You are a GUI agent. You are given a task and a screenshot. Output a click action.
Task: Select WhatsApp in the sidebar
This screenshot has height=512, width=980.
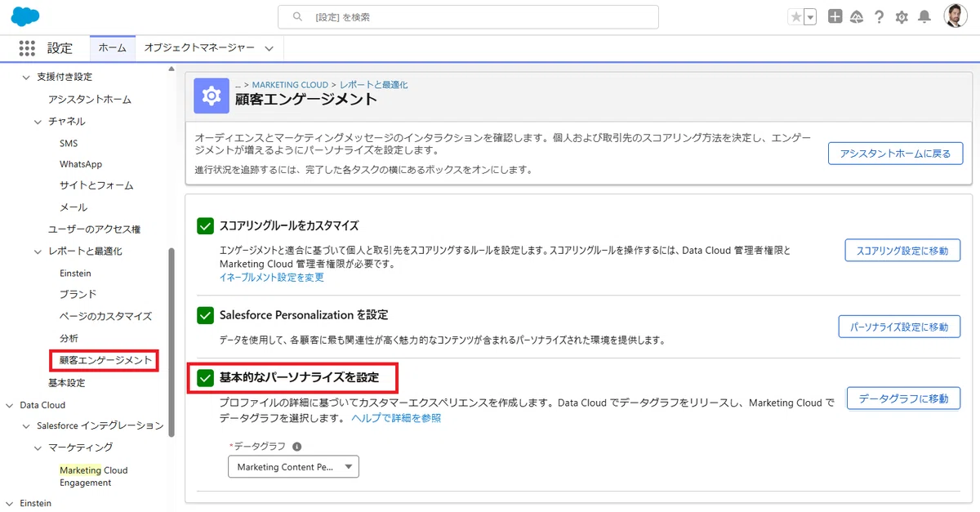pyautogui.click(x=80, y=164)
